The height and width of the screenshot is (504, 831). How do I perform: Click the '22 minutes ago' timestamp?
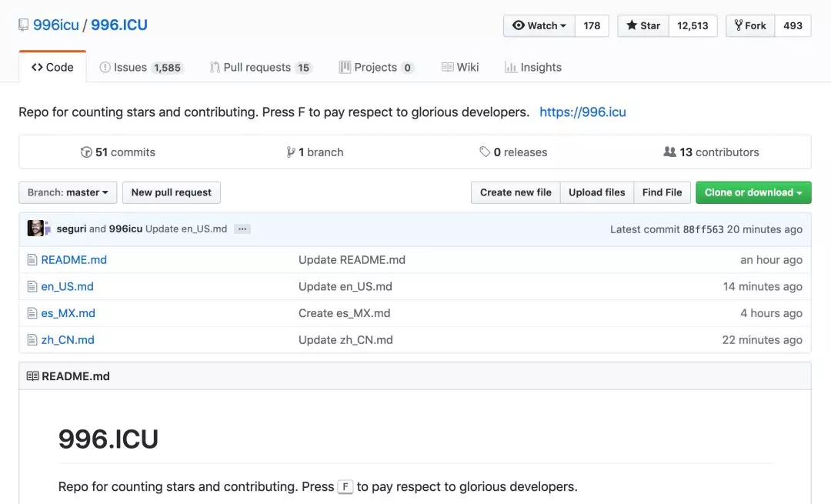click(x=762, y=339)
